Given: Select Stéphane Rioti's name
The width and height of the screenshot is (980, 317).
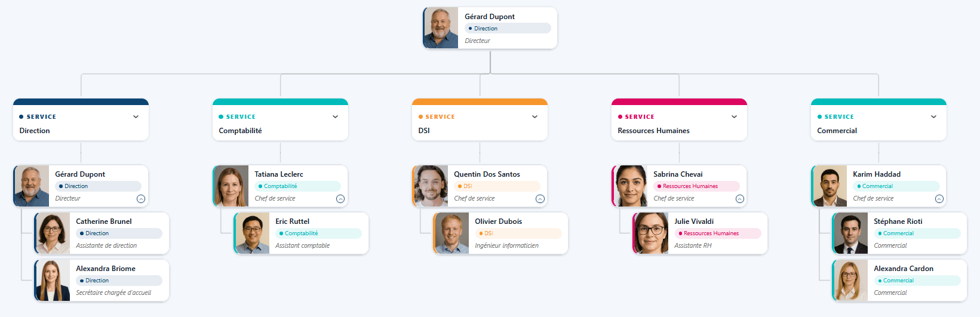Looking at the screenshot, I should click(x=898, y=221).
